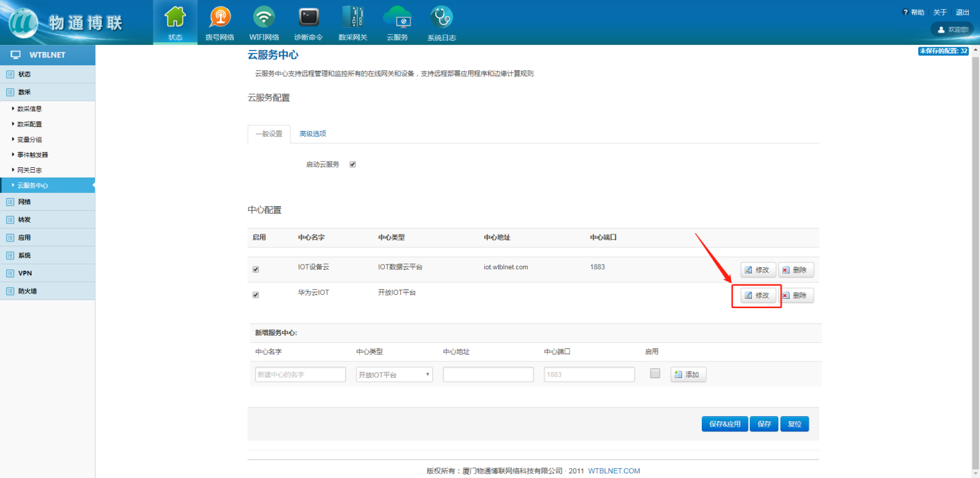Click the 中心名字 input field
Image resolution: width=980 pixels, height=478 pixels.
point(301,375)
